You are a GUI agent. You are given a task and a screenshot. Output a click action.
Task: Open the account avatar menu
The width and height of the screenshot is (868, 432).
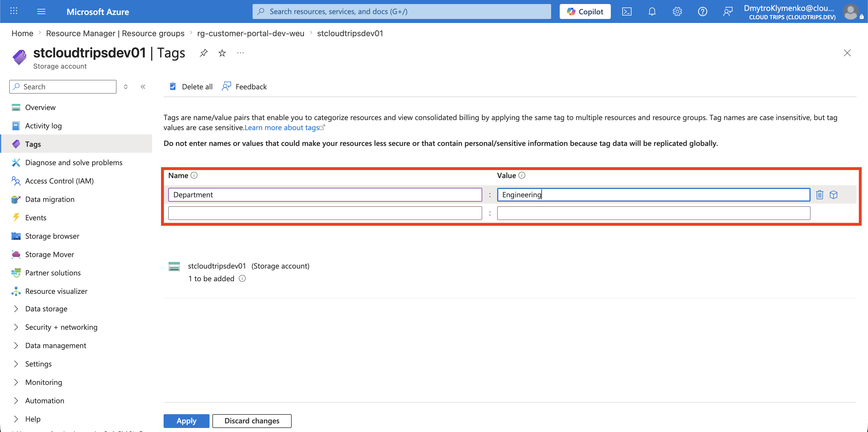(851, 11)
